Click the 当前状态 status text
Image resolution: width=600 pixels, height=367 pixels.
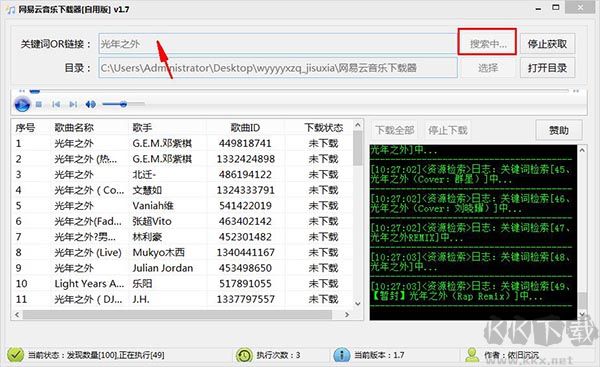point(96,355)
